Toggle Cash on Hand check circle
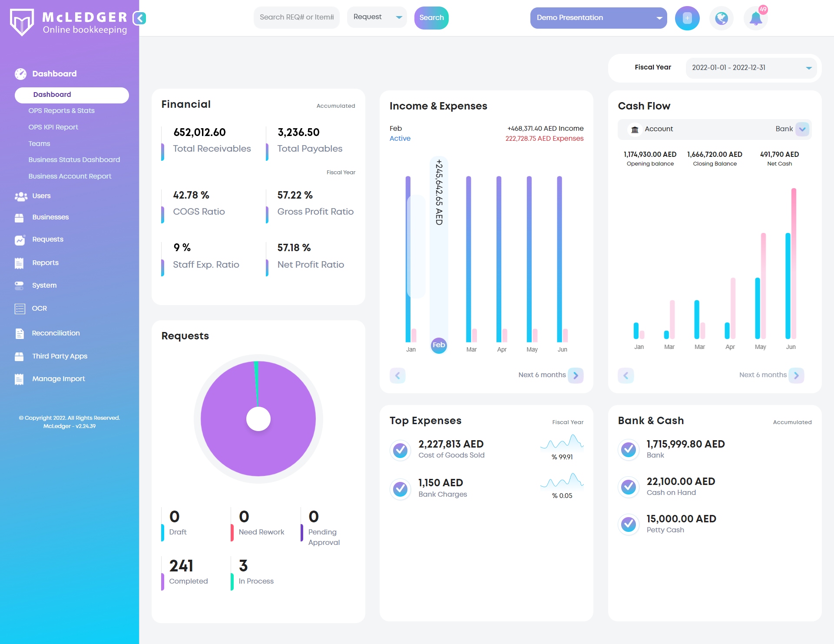This screenshot has width=834, height=644. point(629,487)
